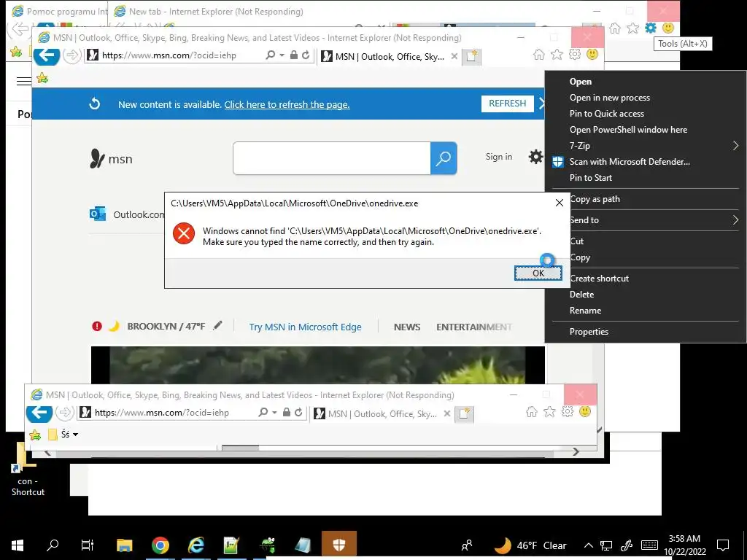Close the onedrive.exe error dialog with X
Viewport: 747px width, 560px height.
click(x=560, y=203)
